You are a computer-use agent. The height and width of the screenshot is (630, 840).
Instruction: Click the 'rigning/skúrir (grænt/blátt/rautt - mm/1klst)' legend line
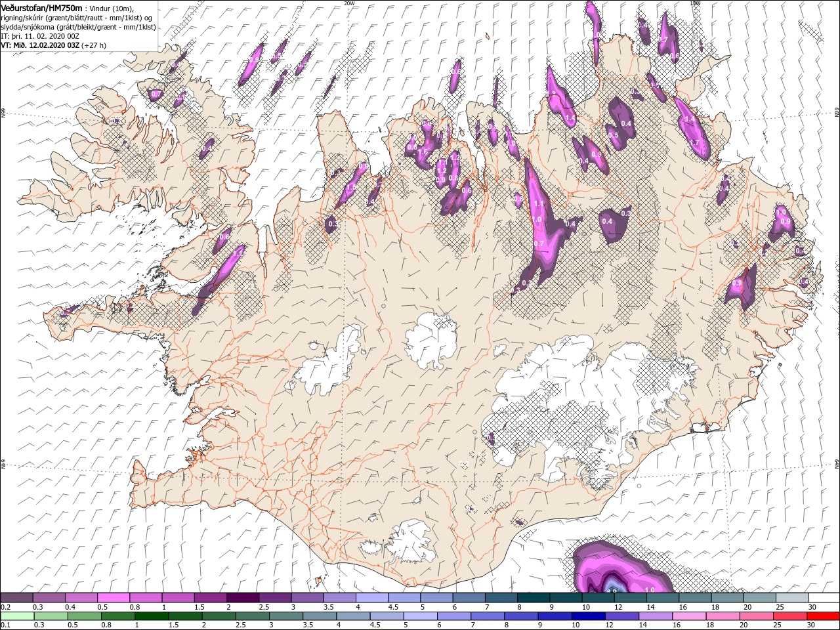(x=77, y=18)
